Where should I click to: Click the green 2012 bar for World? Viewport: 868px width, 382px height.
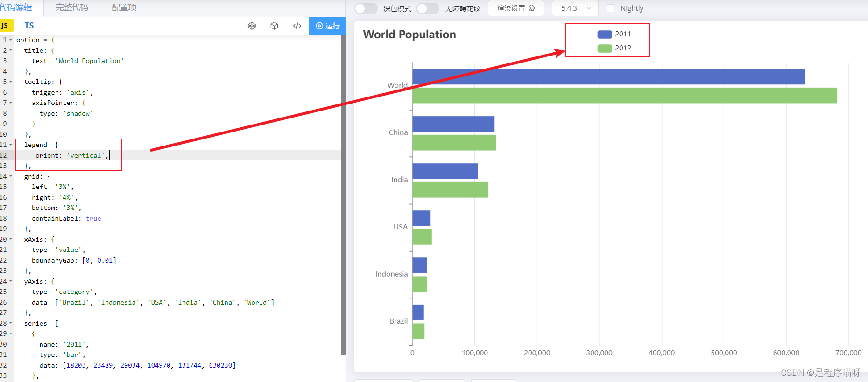625,96
